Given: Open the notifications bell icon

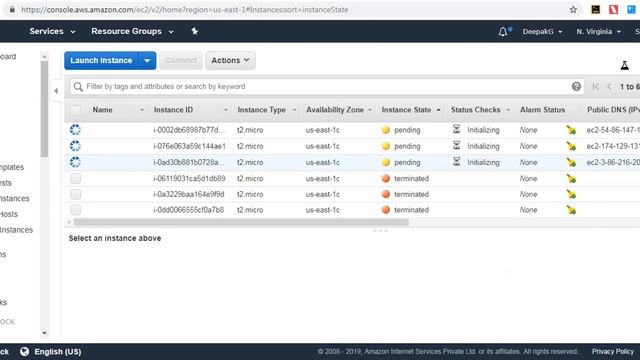Looking at the screenshot, I should 503,31.
